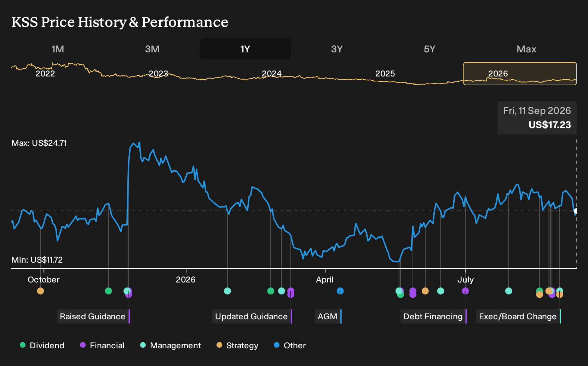This screenshot has width=588, height=366.
Task: Select the teal Management marker just before July
Action: [441, 291]
